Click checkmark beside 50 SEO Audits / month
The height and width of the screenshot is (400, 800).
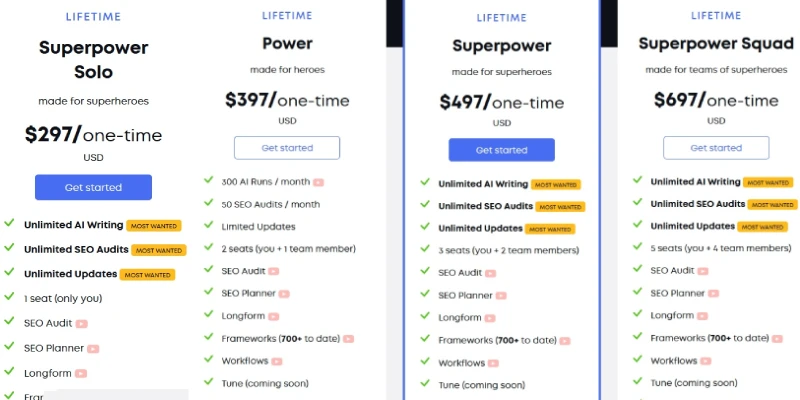click(x=208, y=203)
